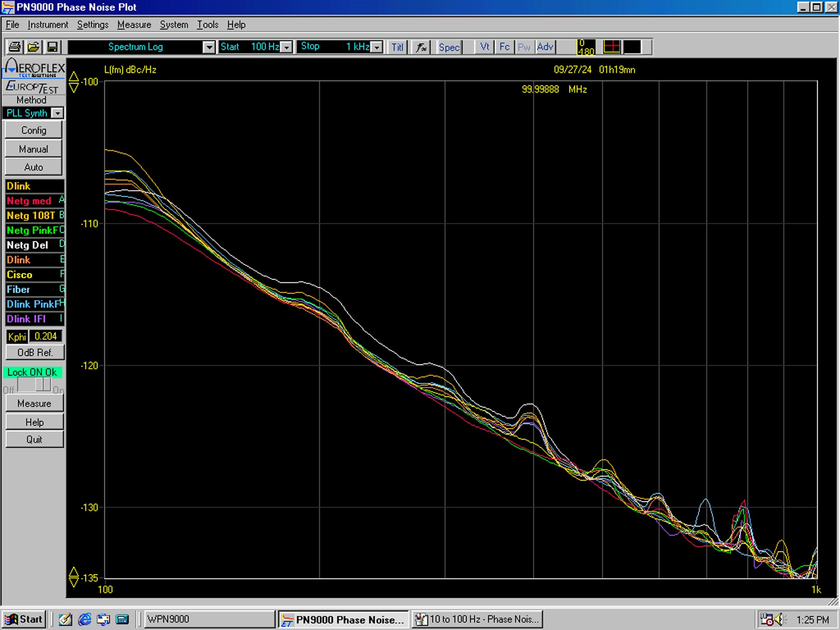Screen dimensions: 840x630
Task: Open the Measure menu
Action: point(134,24)
